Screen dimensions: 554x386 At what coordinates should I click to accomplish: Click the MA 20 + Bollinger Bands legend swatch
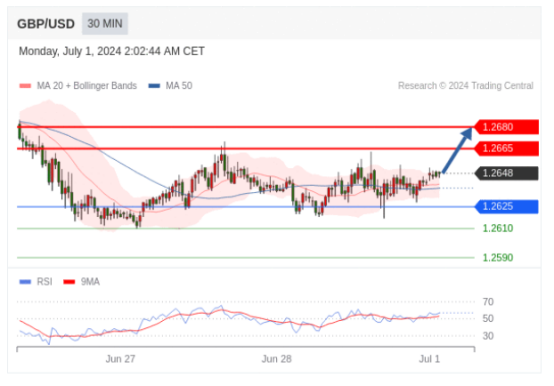click(x=25, y=86)
